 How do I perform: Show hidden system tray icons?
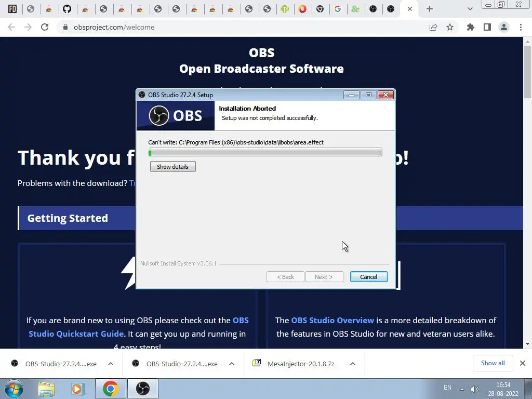pyautogui.click(x=462, y=389)
